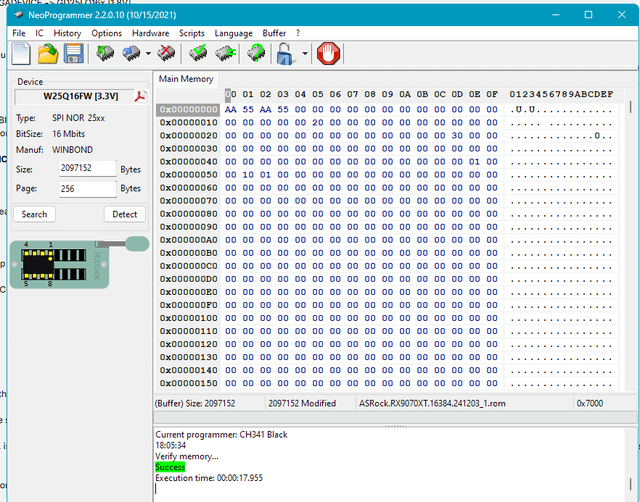The height and width of the screenshot is (502, 640).
Task: Click the Search button
Action: tap(34, 214)
